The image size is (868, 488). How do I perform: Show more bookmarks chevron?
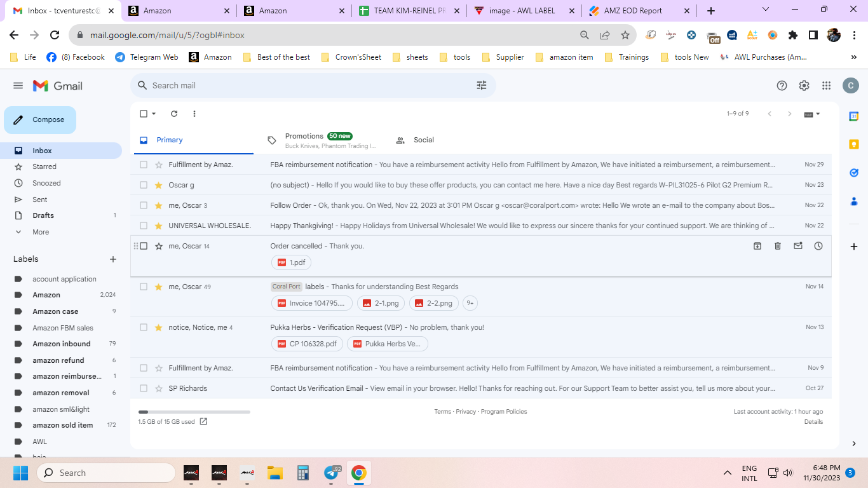tap(853, 57)
